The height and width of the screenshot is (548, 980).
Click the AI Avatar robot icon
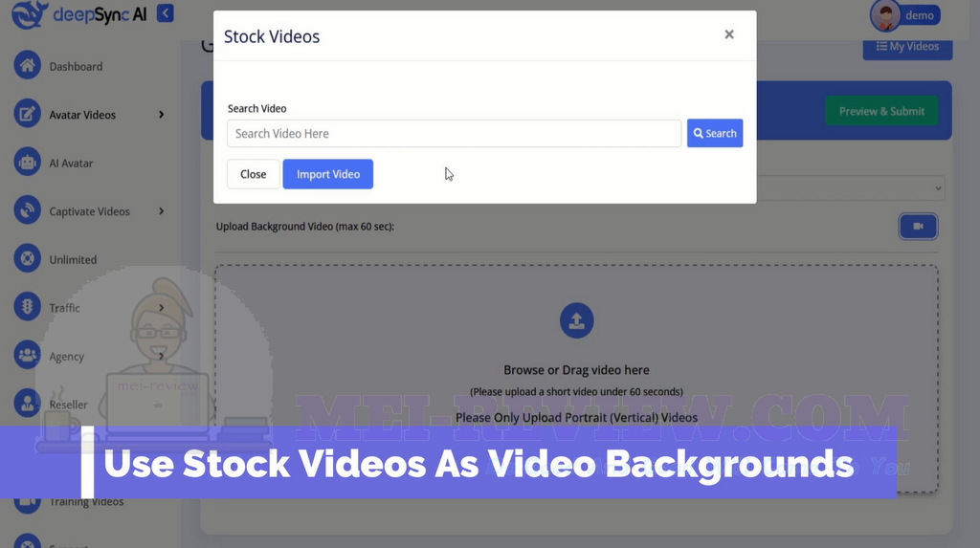click(27, 163)
